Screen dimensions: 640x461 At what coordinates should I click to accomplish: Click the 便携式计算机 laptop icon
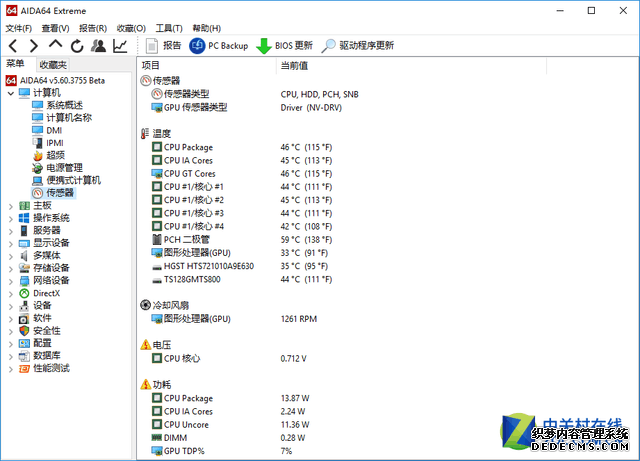[38, 180]
